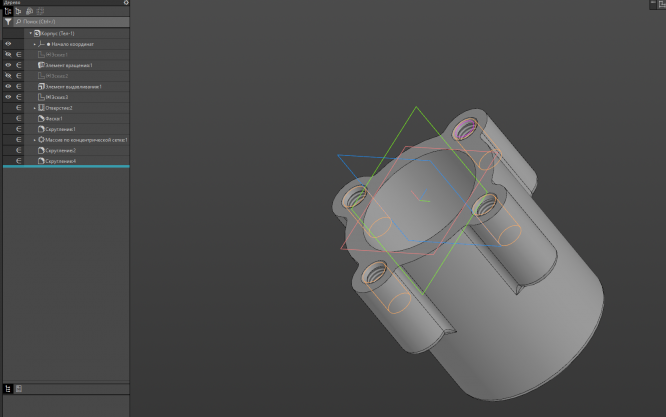Toggle visibility of Начало координат
666x417 pixels.
[x=7, y=44]
